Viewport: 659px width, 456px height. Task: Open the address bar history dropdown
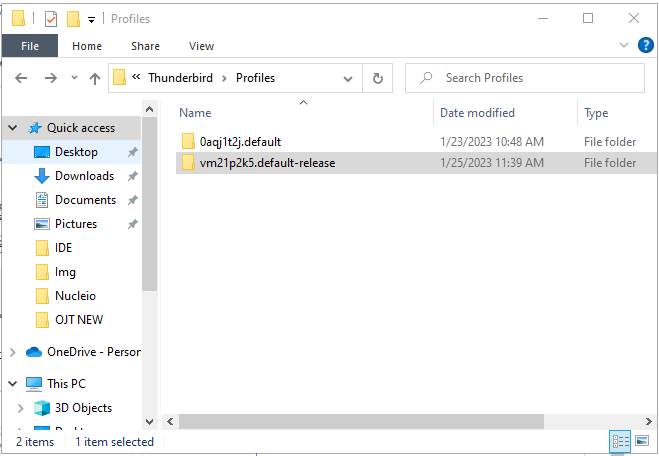point(348,79)
